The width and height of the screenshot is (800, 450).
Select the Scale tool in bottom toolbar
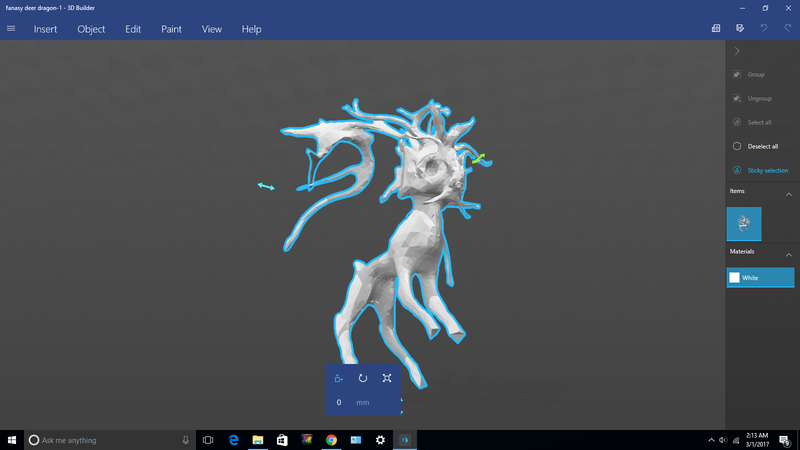point(387,378)
